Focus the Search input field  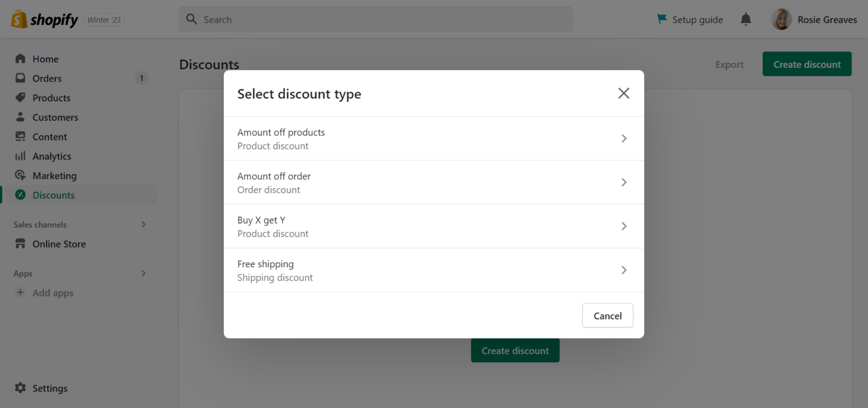[x=375, y=19]
